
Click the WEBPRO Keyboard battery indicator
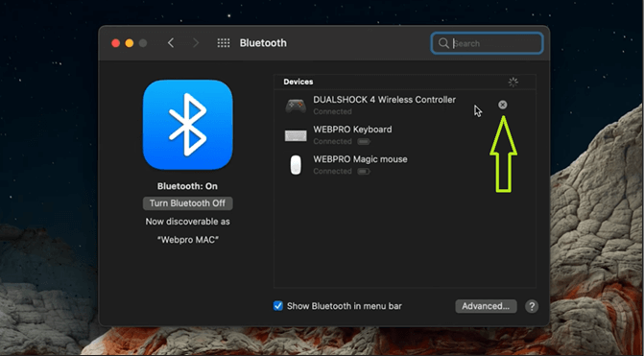point(364,142)
